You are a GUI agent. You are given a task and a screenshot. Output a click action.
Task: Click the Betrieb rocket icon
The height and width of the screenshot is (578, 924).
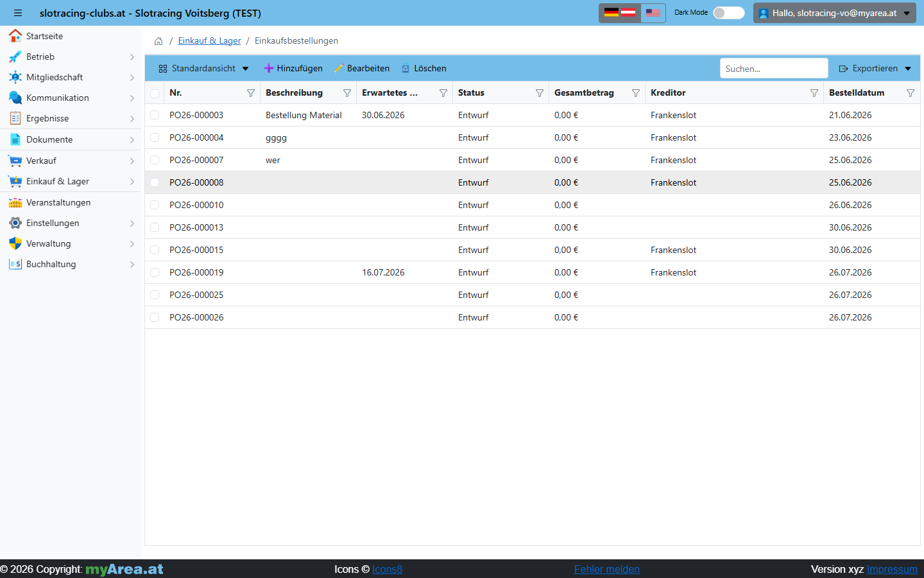pos(15,57)
